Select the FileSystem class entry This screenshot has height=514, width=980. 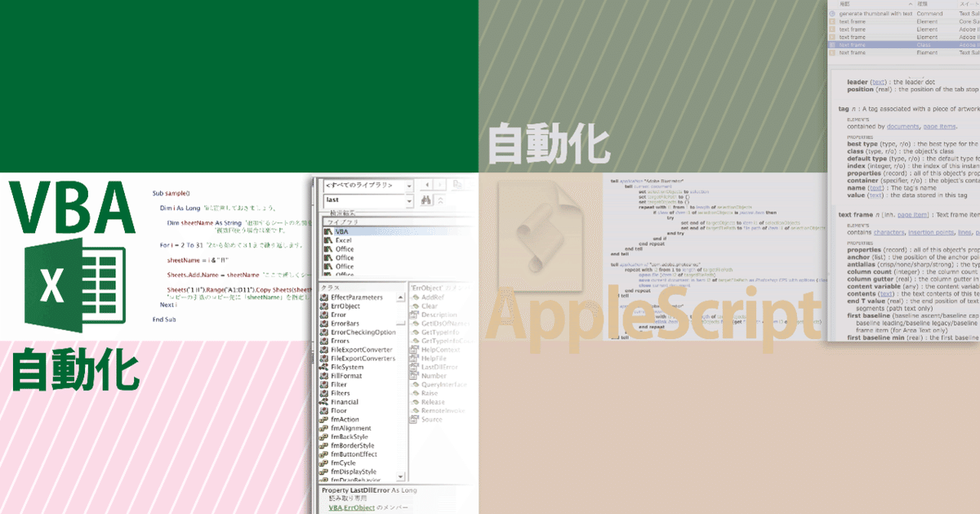click(x=346, y=367)
